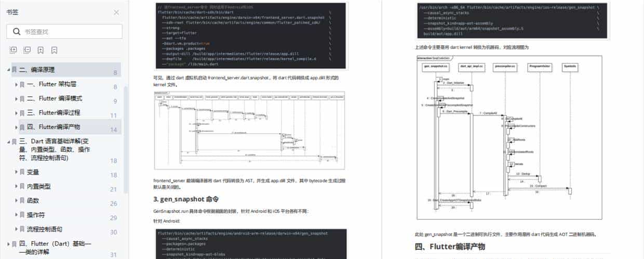
Task: Expand the 操作符 node arrow
Action: click(x=16, y=215)
